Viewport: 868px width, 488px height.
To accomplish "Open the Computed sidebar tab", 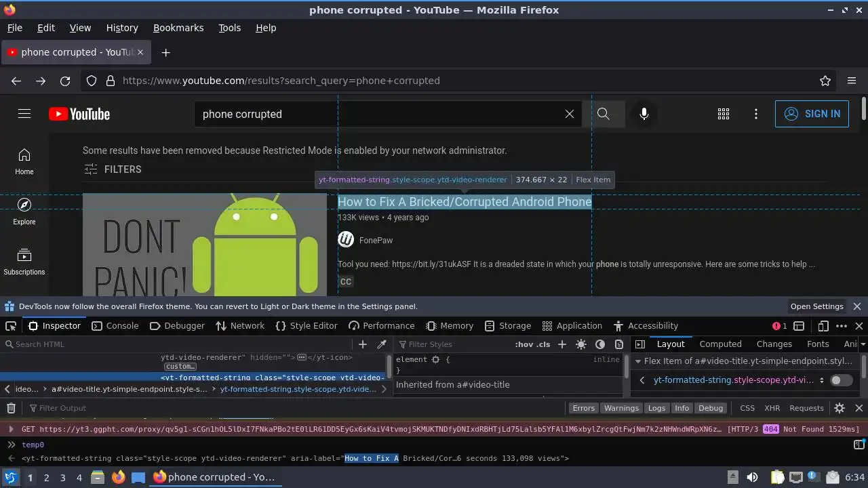I will (x=720, y=344).
